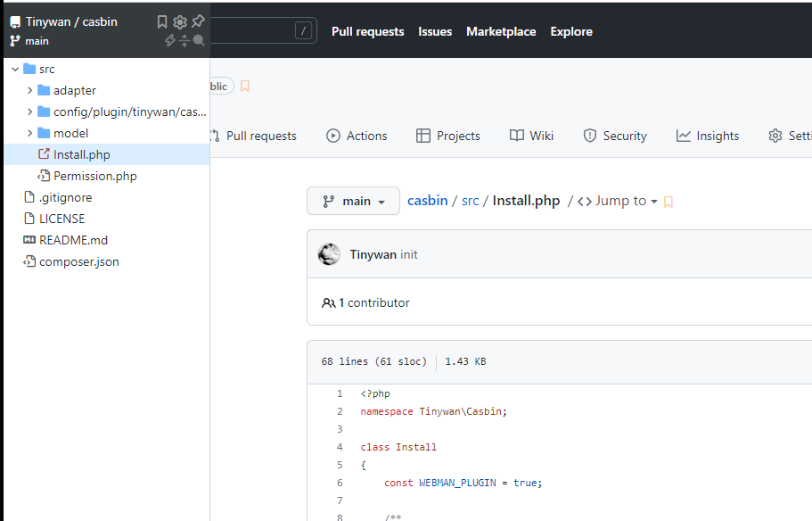Click the main branch name in the sidebar
812x521 pixels.
(37, 41)
